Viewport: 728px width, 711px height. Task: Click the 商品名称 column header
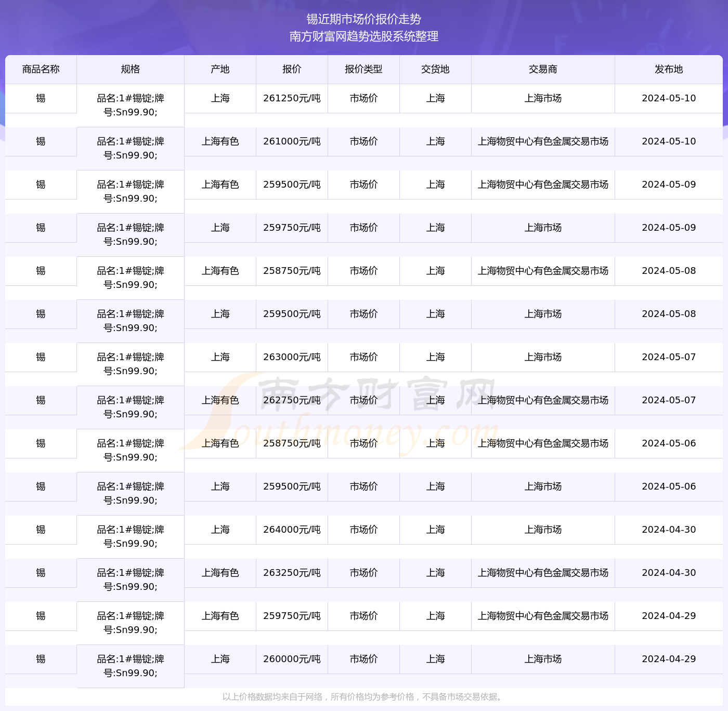tap(41, 69)
